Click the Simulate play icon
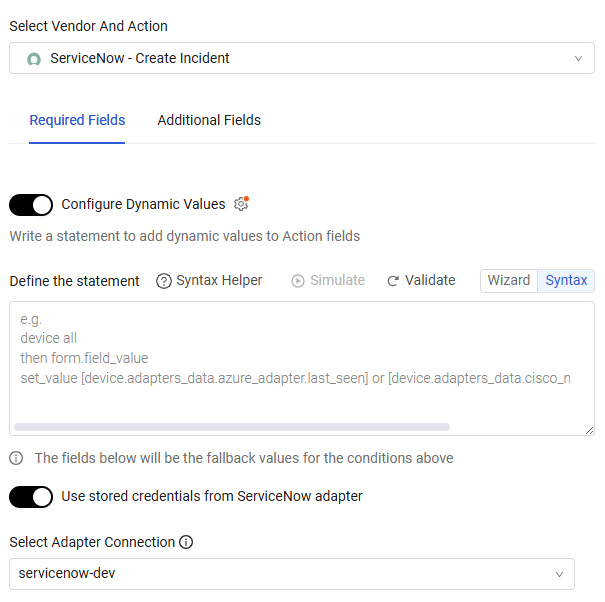 click(298, 281)
